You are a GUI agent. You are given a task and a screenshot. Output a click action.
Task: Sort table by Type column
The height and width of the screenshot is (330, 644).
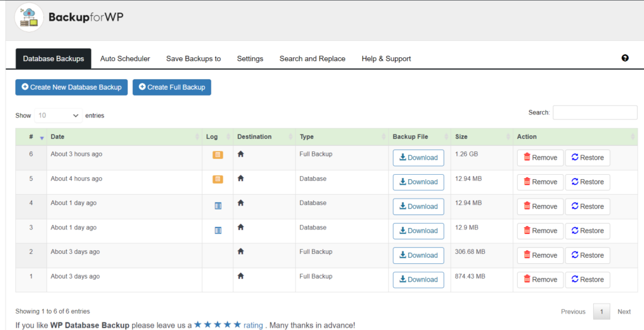[x=342, y=136]
